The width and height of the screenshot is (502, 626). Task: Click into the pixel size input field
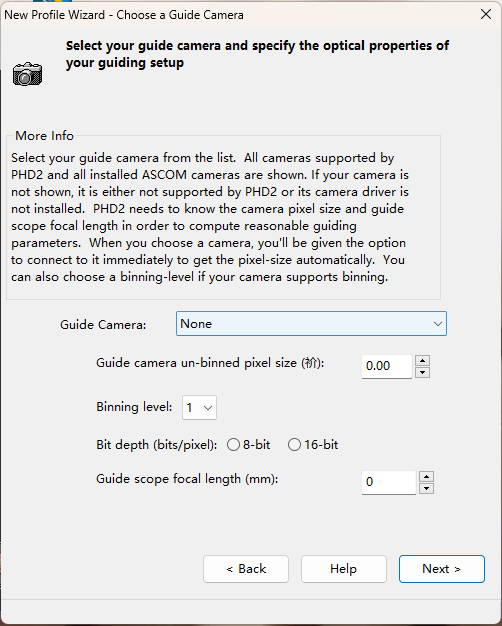(387, 366)
